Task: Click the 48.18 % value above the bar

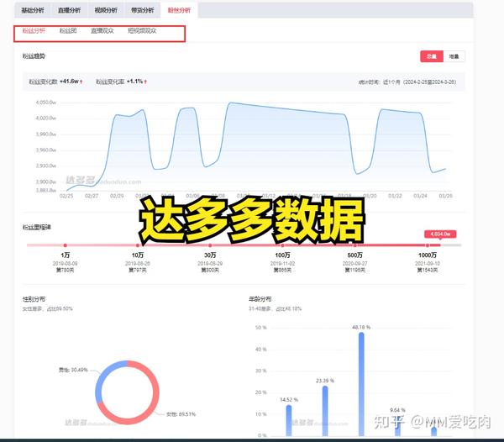Action: [361, 327]
